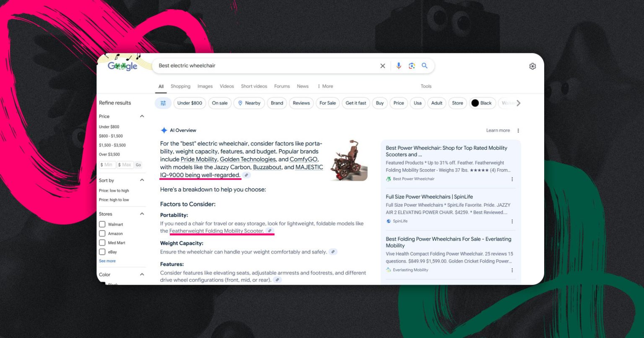Apply the Get it fast filter chip

356,103
